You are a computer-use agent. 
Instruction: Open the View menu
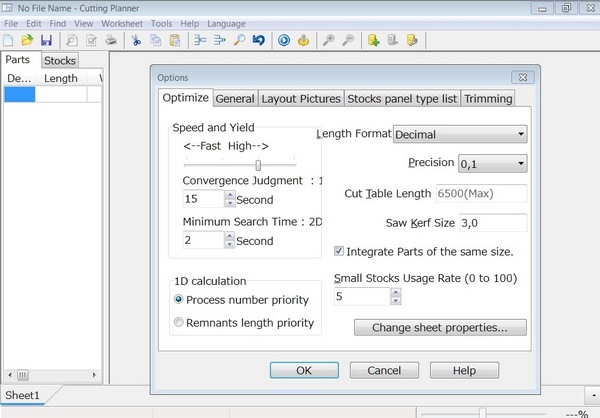tap(83, 24)
